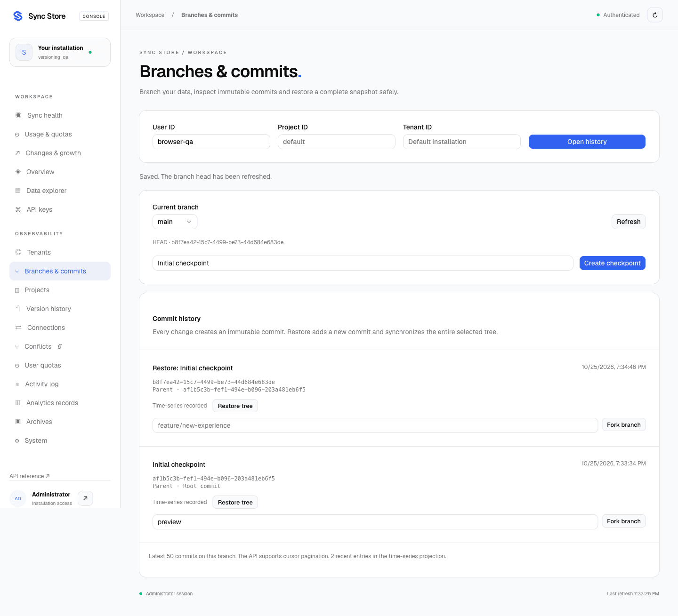The width and height of the screenshot is (678, 616).
Task: Fork branch next to the preview field
Action: point(624,521)
